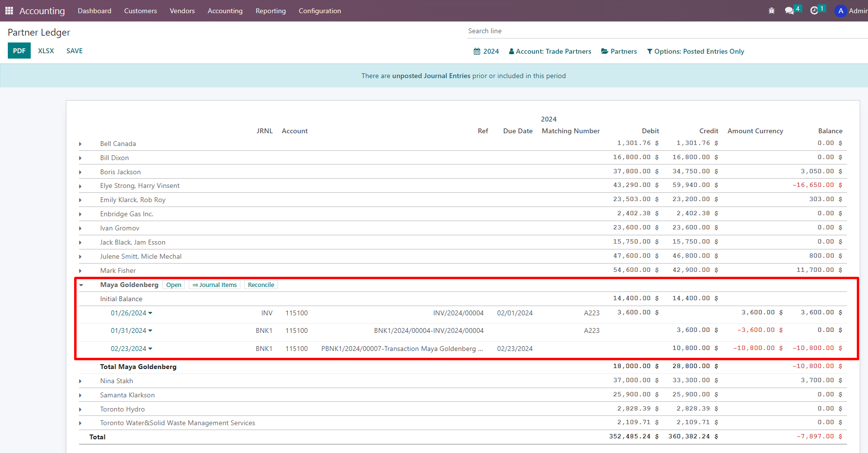This screenshot has width=868, height=453.
Task: Expand the Emily Klarck, Rob Roy row
Action: [x=80, y=200]
